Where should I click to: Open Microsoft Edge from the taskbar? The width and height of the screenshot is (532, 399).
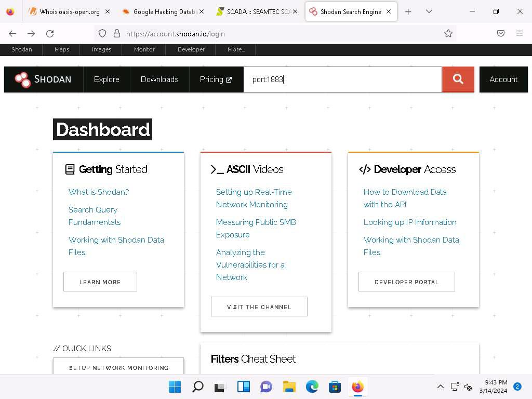coord(312,387)
